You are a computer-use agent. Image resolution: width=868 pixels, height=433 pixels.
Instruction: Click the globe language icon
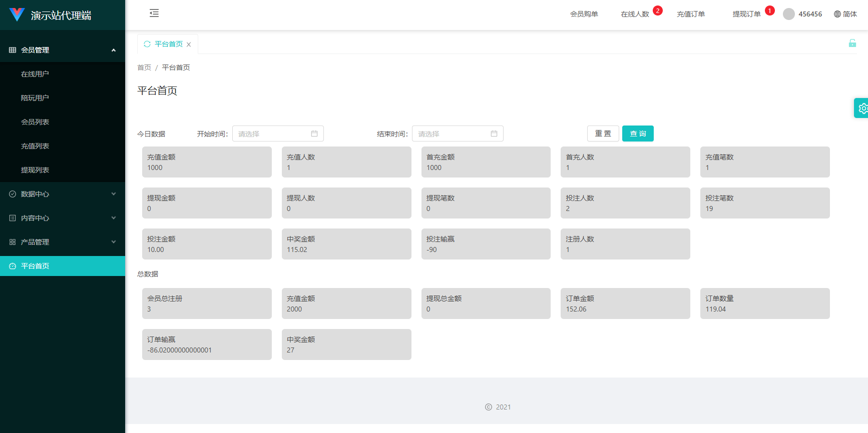[837, 14]
